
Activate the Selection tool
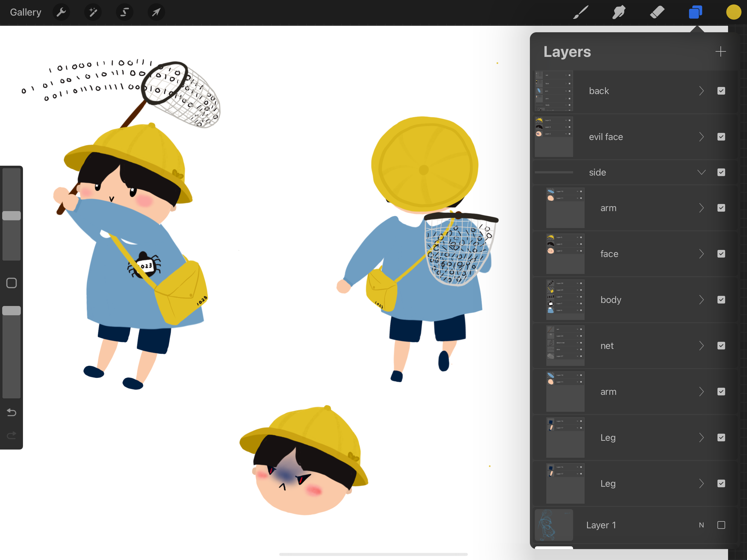(125, 13)
